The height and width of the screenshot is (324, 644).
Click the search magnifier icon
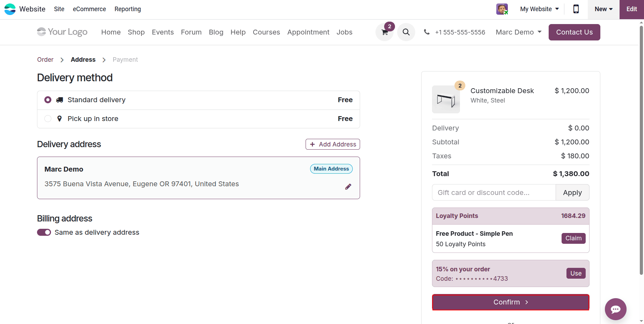tap(406, 32)
